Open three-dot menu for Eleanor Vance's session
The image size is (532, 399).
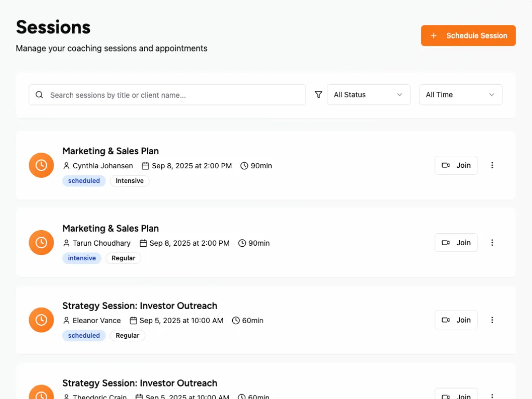[x=492, y=320]
